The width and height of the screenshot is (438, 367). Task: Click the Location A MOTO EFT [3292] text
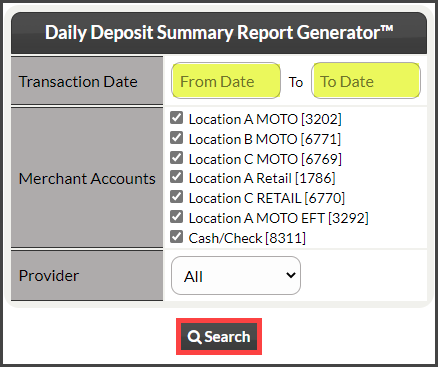click(x=279, y=218)
